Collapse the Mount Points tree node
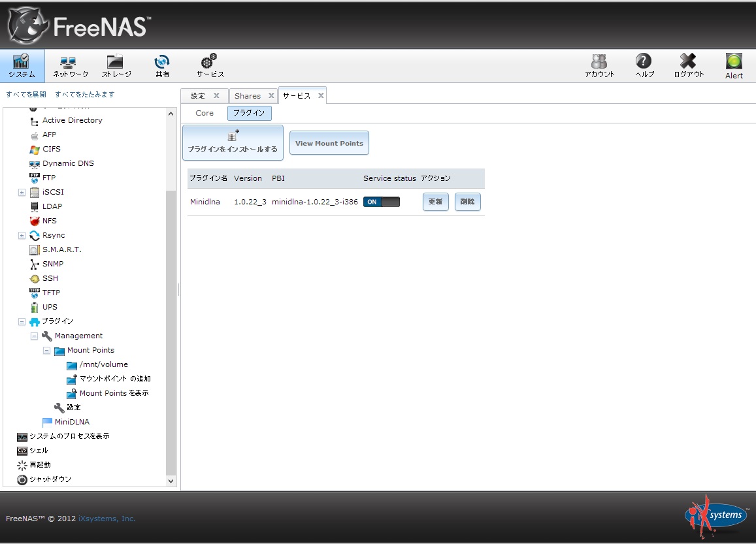 click(47, 350)
